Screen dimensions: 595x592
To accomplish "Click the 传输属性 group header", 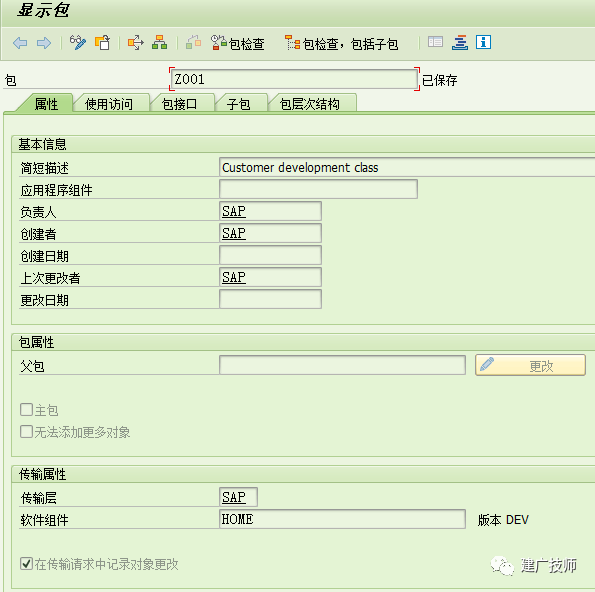I will point(42,474).
